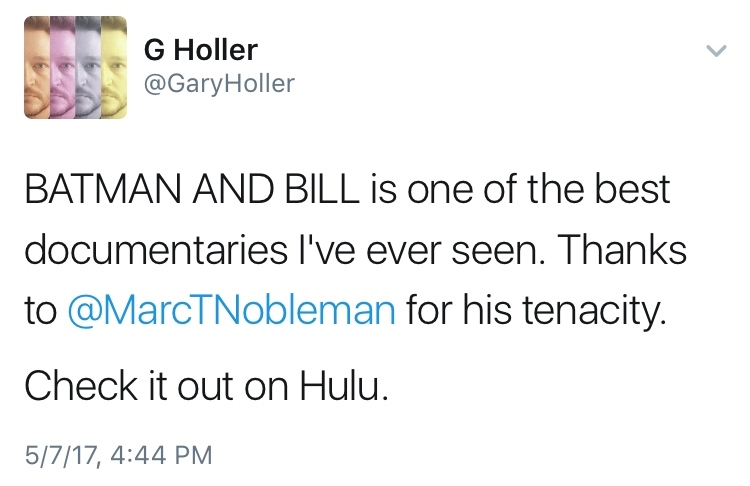Screen dimensions: 750x486
Task: Click the gray-tinted face in the avatar
Action: click(89, 68)
